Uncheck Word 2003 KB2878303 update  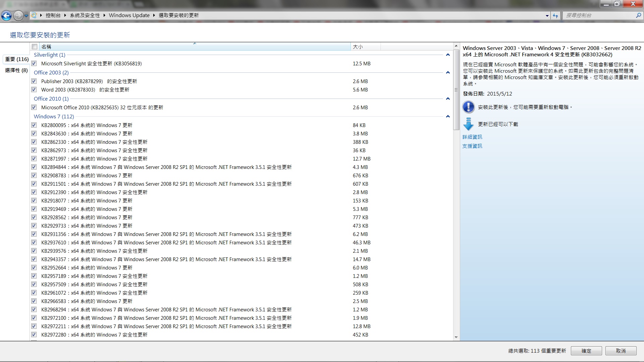click(34, 89)
